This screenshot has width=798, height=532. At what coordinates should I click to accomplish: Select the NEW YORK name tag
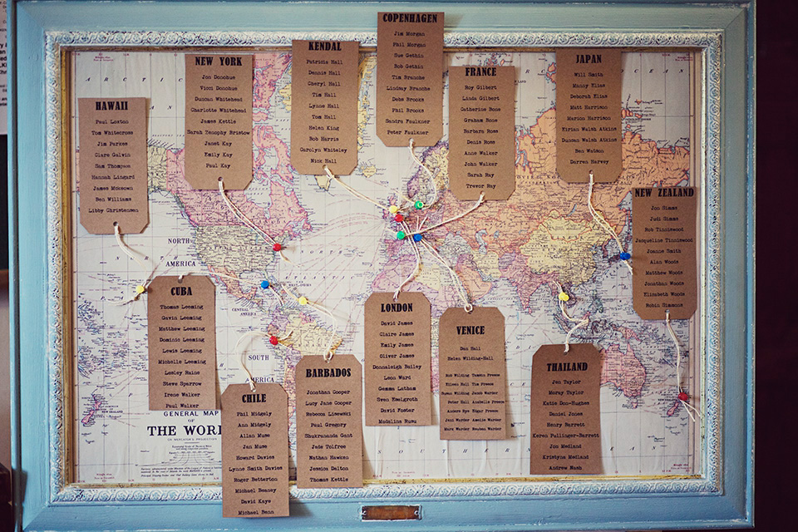219,121
